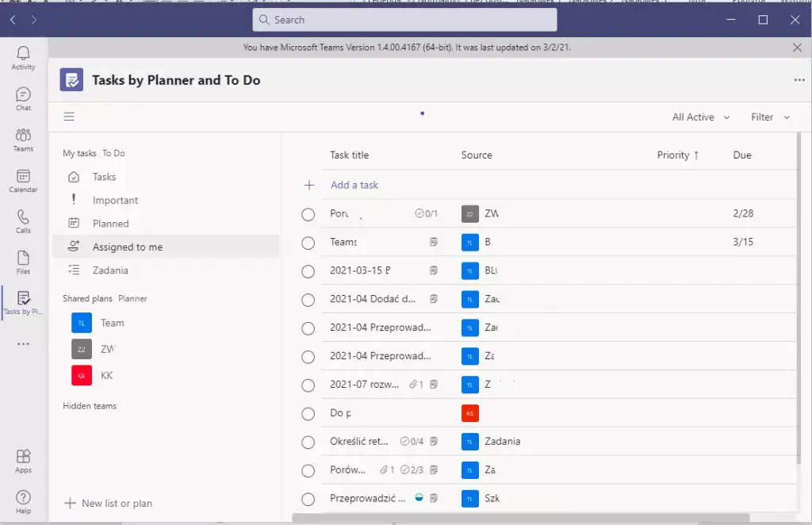Toggle the hamburger menu to collapse list pane

click(x=69, y=117)
